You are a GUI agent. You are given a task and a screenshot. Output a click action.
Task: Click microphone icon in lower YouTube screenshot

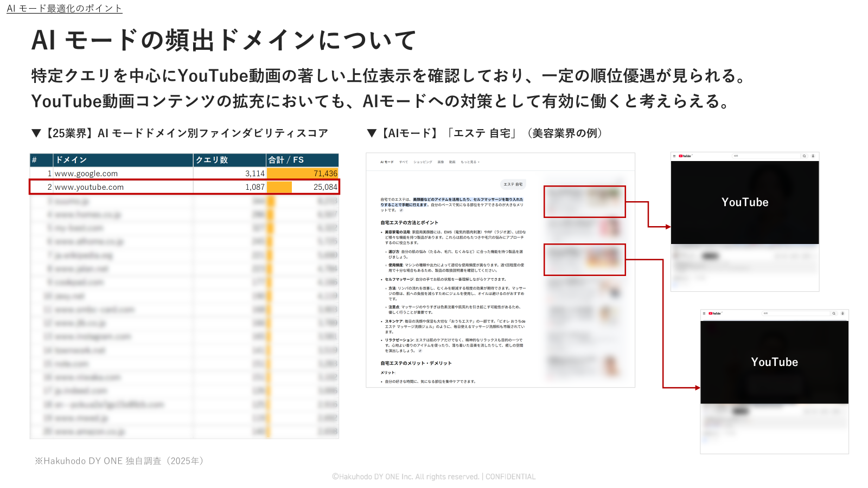click(x=843, y=313)
